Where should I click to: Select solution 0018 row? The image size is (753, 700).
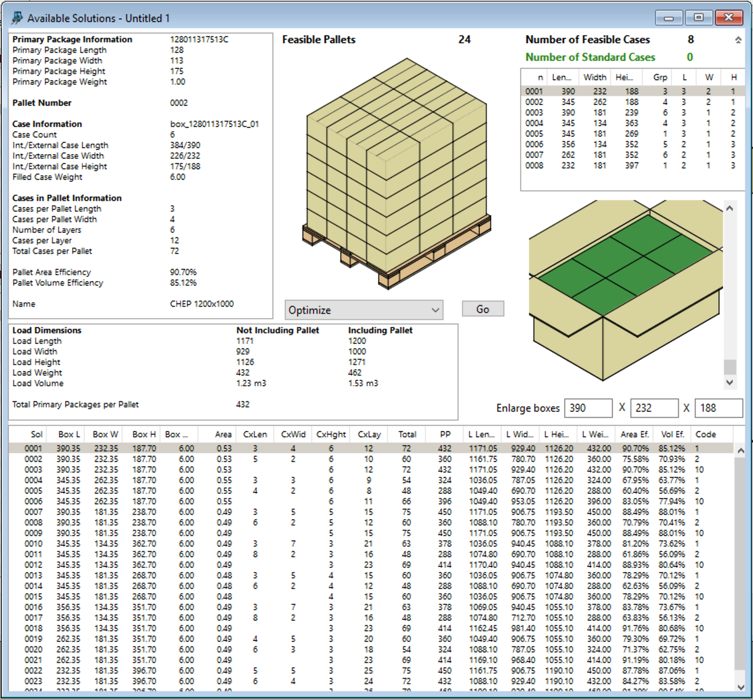point(371,628)
